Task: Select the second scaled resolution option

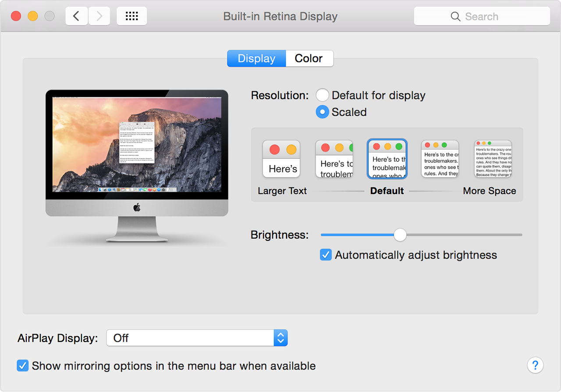Action: coord(334,159)
